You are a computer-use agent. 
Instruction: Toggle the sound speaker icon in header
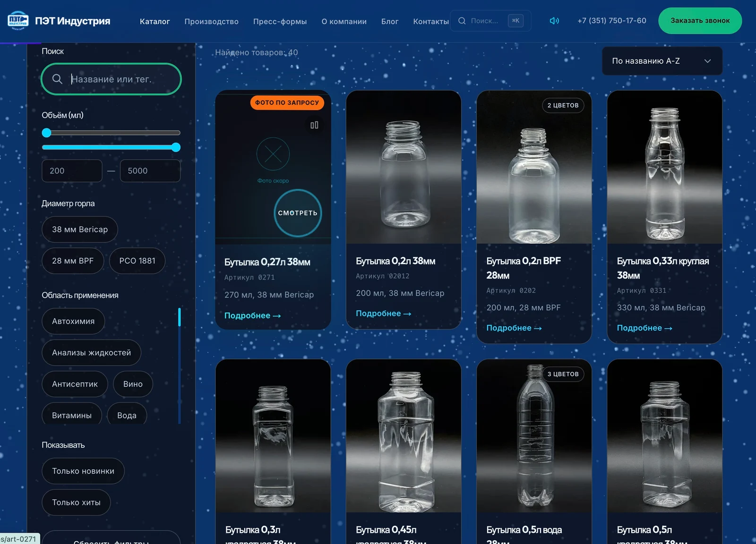tap(554, 21)
